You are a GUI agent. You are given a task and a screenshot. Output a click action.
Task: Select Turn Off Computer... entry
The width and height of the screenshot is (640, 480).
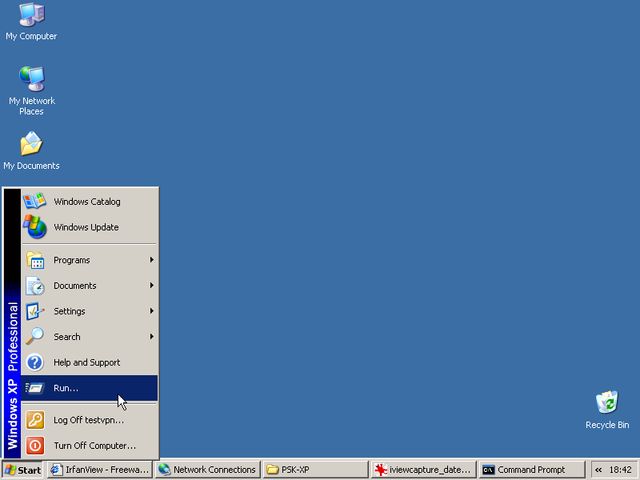pyautogui.click(x=89, y=446)
